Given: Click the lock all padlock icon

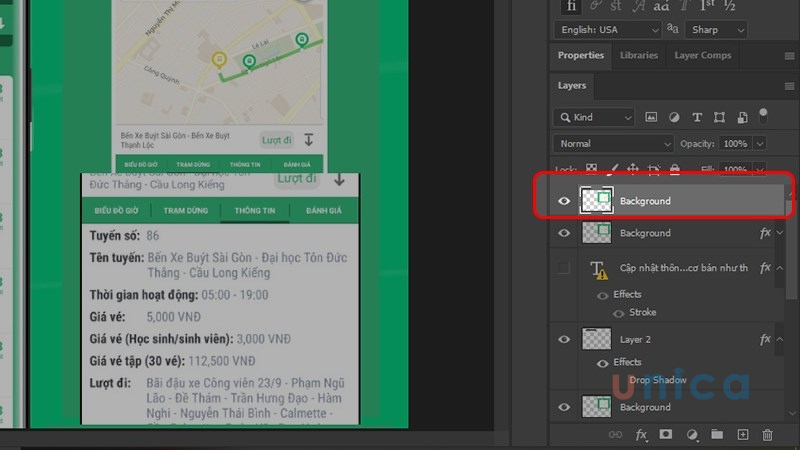Looking at the screenshot, I should (x=674, y=168).
